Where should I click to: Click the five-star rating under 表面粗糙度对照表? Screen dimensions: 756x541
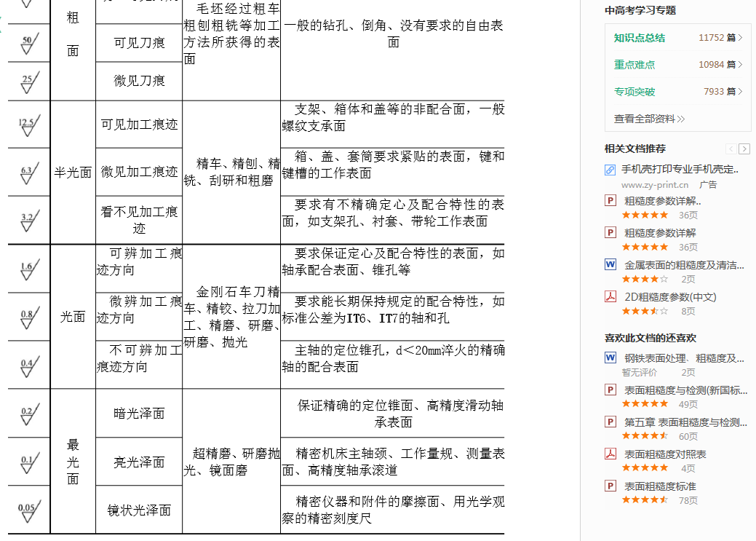[645, 468]
